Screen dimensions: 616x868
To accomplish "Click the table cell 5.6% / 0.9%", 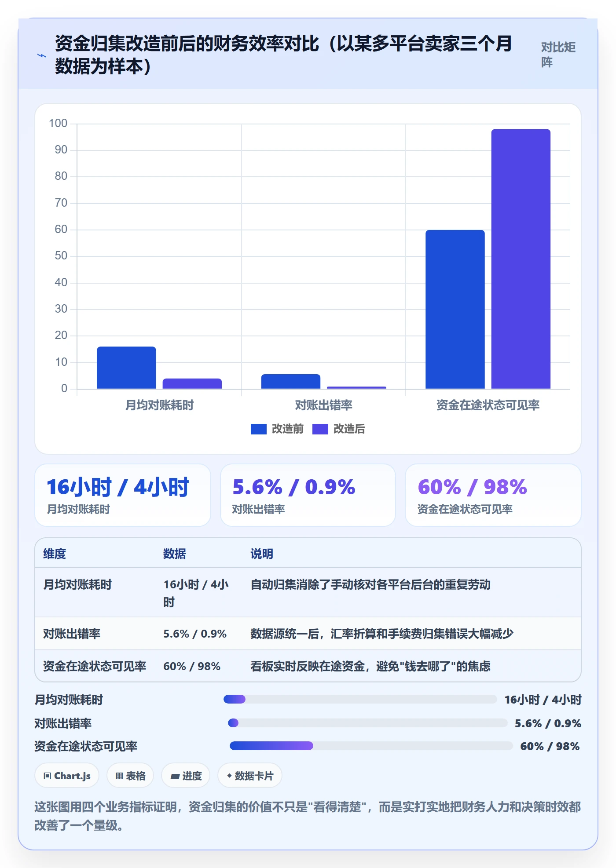I will (195, 634).
